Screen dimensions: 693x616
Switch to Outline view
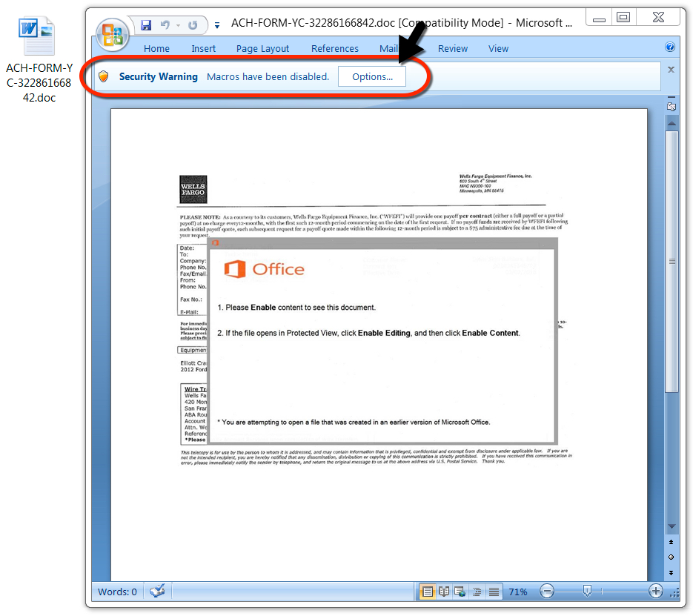tap(477, 592)
